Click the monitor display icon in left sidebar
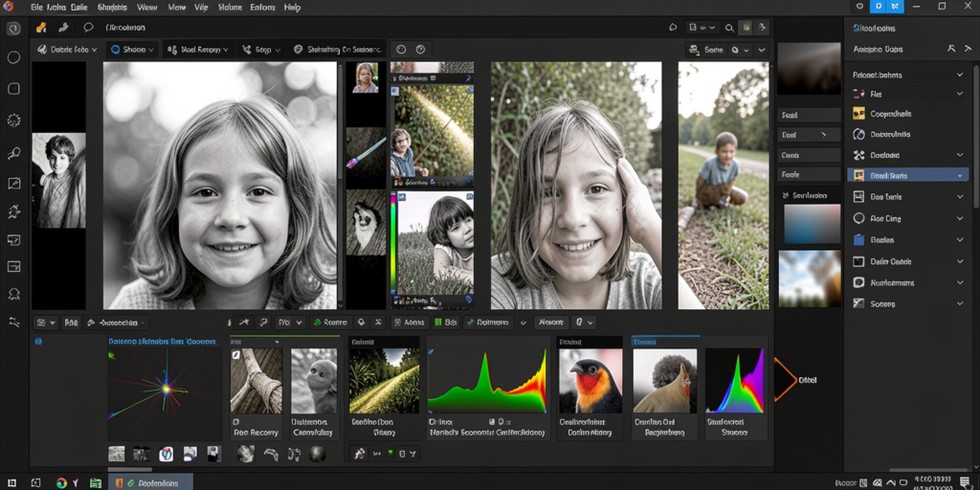The width and height of the screenshot is (980, 490). coord(13,240)
